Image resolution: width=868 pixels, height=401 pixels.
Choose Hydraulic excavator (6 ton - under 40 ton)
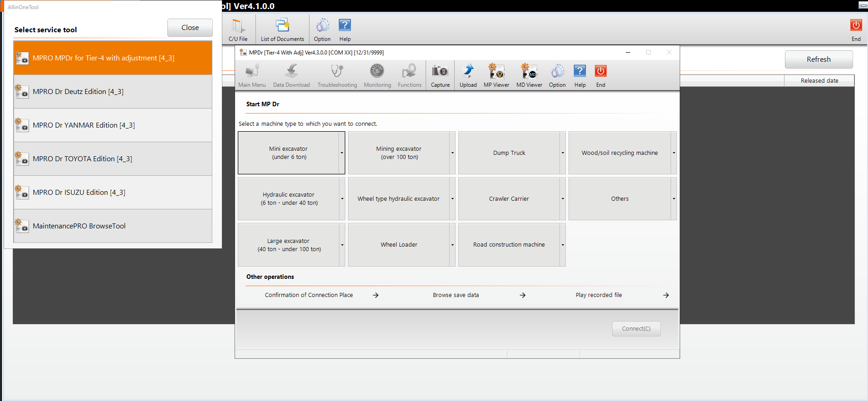click(x=288, y=199)
